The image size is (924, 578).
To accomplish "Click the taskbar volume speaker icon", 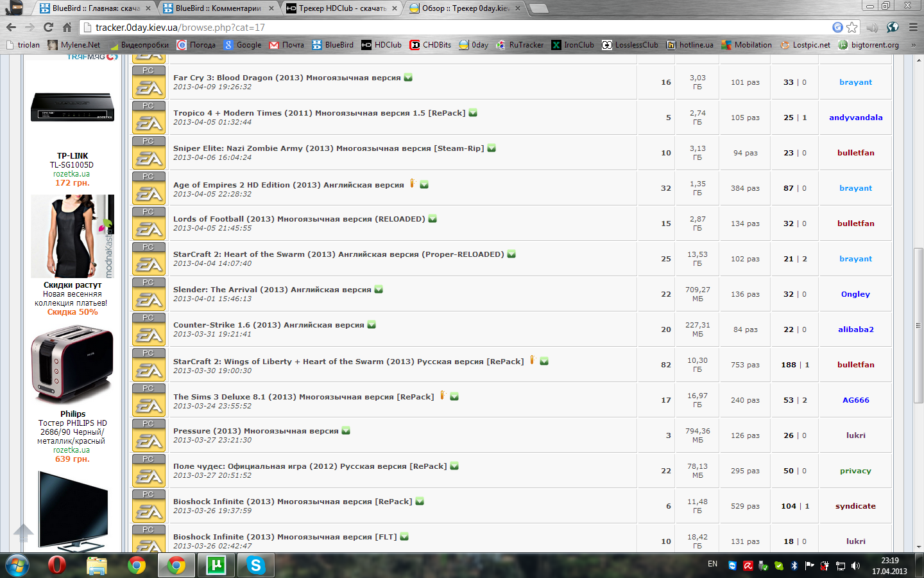I will [855, 566].
